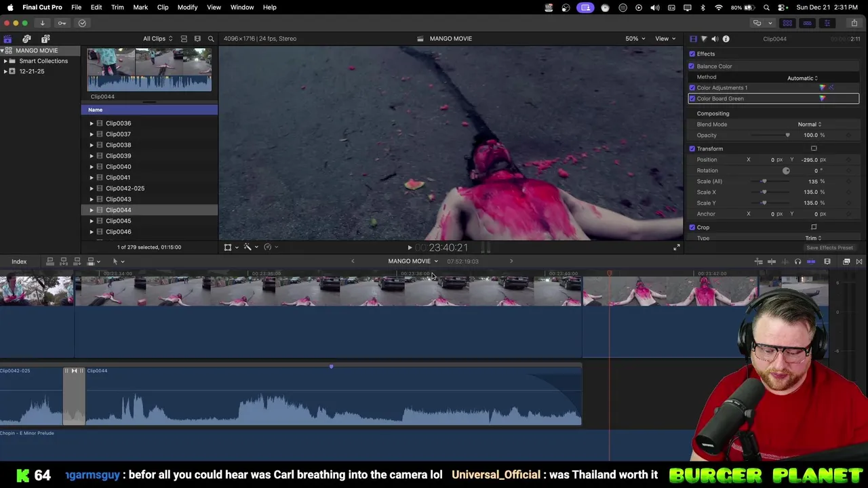Expand Smart Collections folder
This screenshot has width=868, height=488.
click(5, 61)
